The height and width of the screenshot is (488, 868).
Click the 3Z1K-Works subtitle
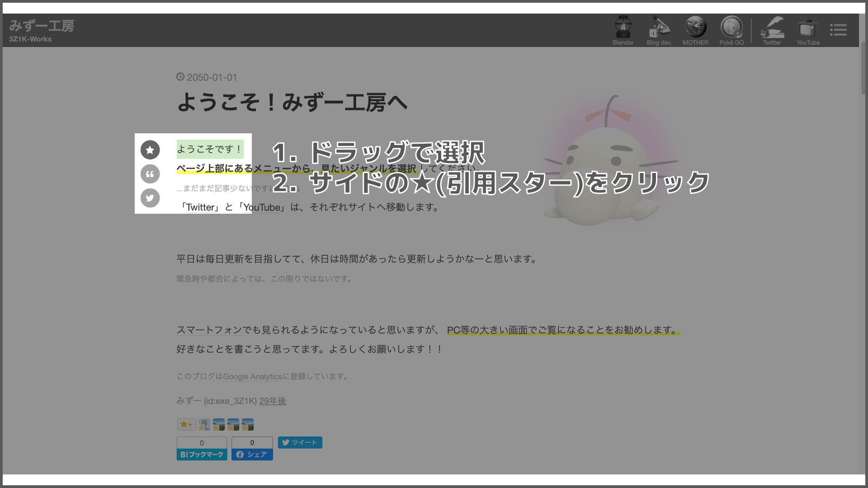point(30,39)
